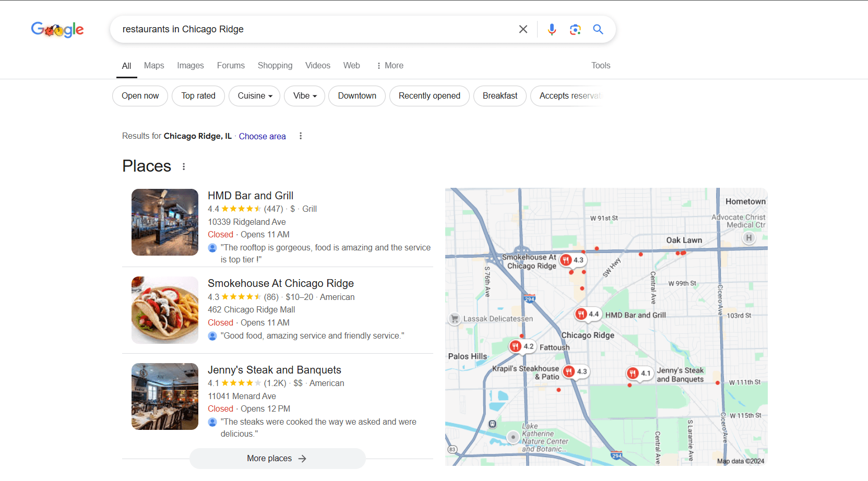The width and height of the screenshot is (868, 481).
Task: Open Google Lens image search
Action: coord(575,30)
